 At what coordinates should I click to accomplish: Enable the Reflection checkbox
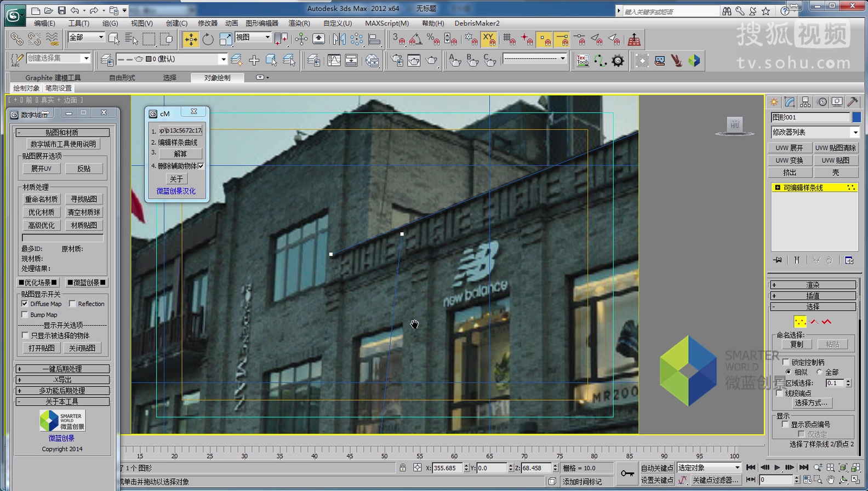[72, 304]
